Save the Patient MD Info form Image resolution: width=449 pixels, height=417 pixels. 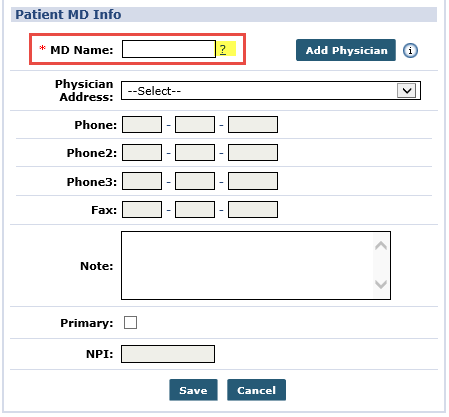(193, 390)
